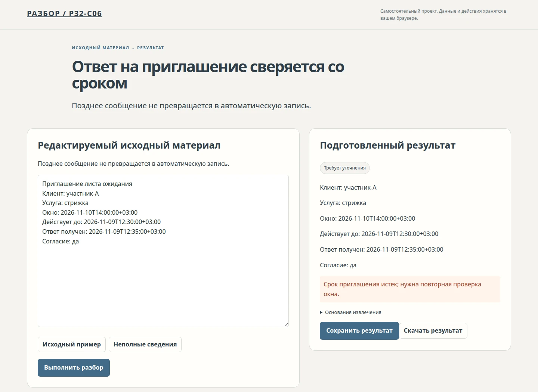This screenshot has width=538, height=392.
Task: Download via Скачать результат button
Action: [x=433, y=331]
